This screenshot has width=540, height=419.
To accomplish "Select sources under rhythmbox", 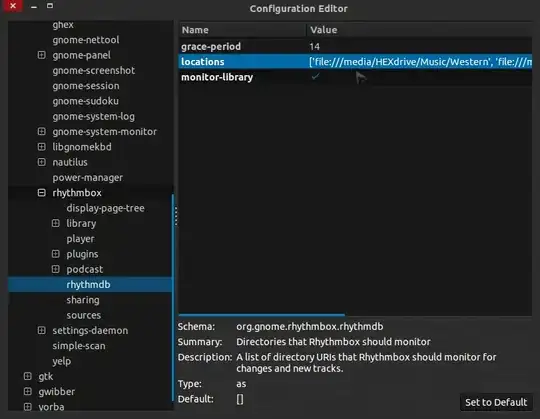I will pos(84,315).
